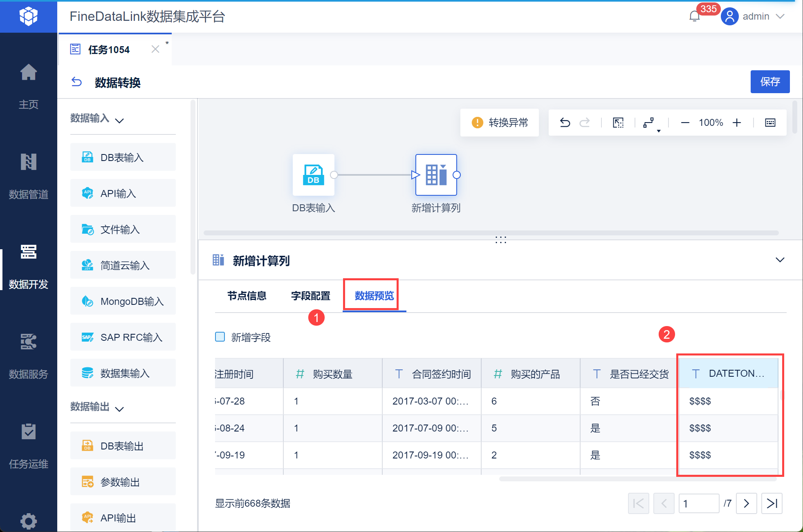
Task: Click the 转换异常 warning indicator
Action: click(x=500, y=123)
